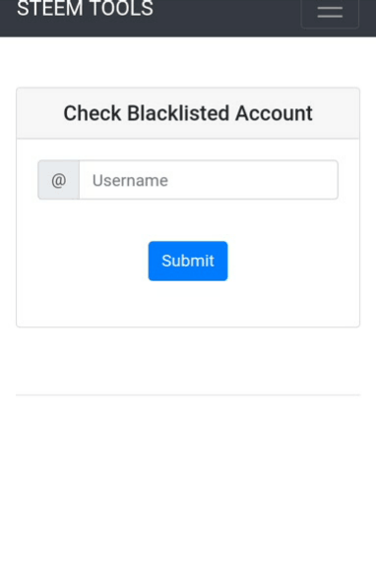Select the Check Blacklisted Account heading

click(188, 113)
